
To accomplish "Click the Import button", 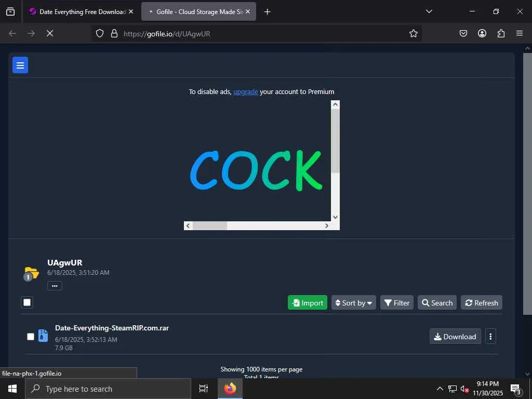I will click(308, 303).
